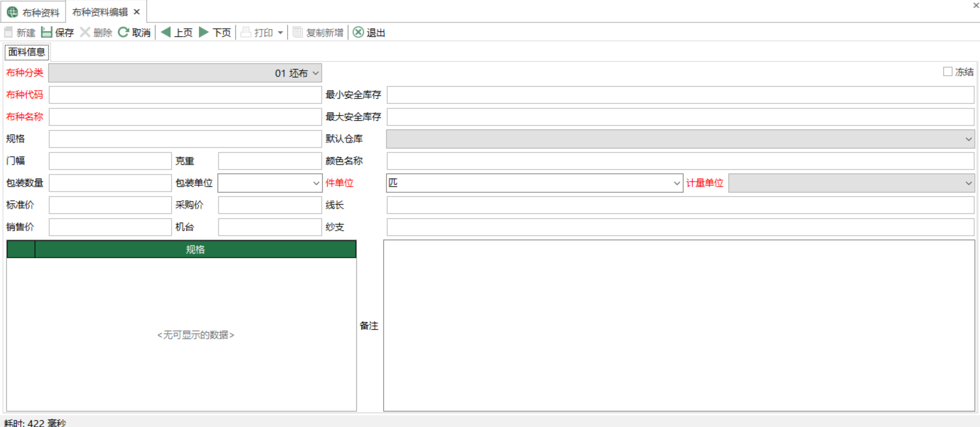This screenshot has height=427, width=980.
Task: Click the 规格 grid column header
Action: pyautogui.click(x=195, y=249)
